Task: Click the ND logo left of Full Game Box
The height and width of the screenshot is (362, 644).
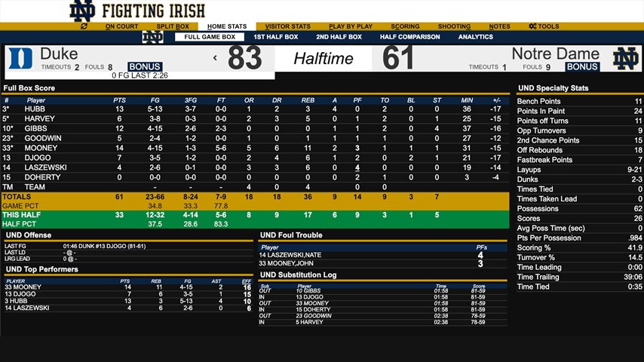Action: coord(152,37)
